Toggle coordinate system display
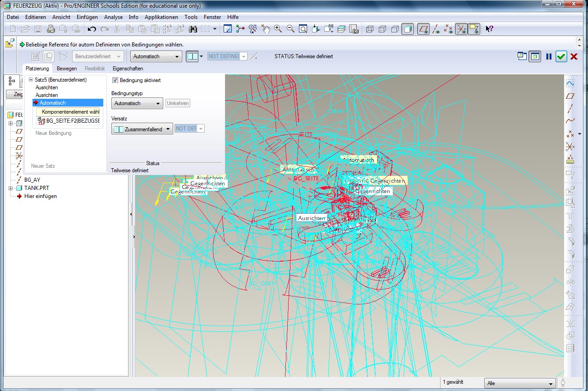 click(461, 29)
